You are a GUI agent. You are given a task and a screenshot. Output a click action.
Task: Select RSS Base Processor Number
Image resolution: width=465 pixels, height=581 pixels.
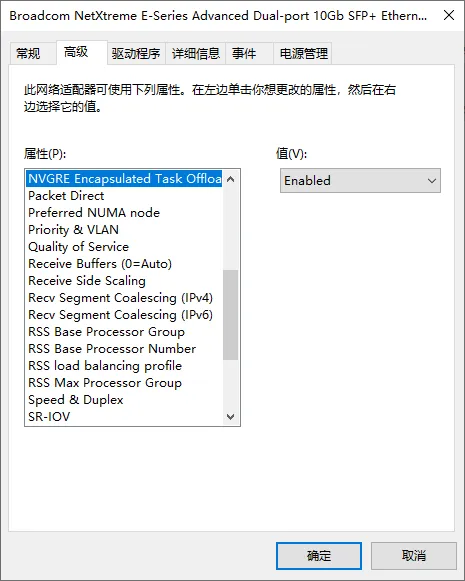(x=124, y=349)
